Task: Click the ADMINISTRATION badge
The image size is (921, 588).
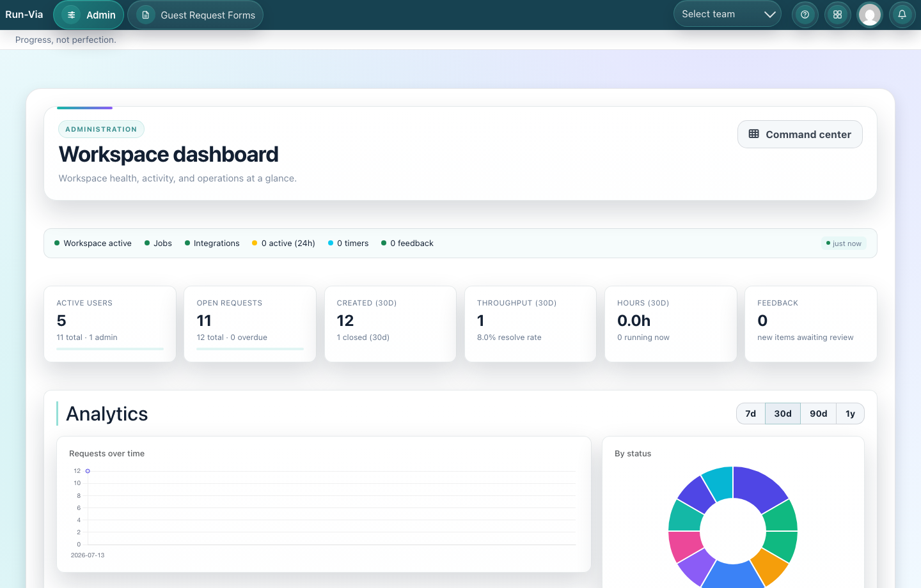Action: [101, 129]
